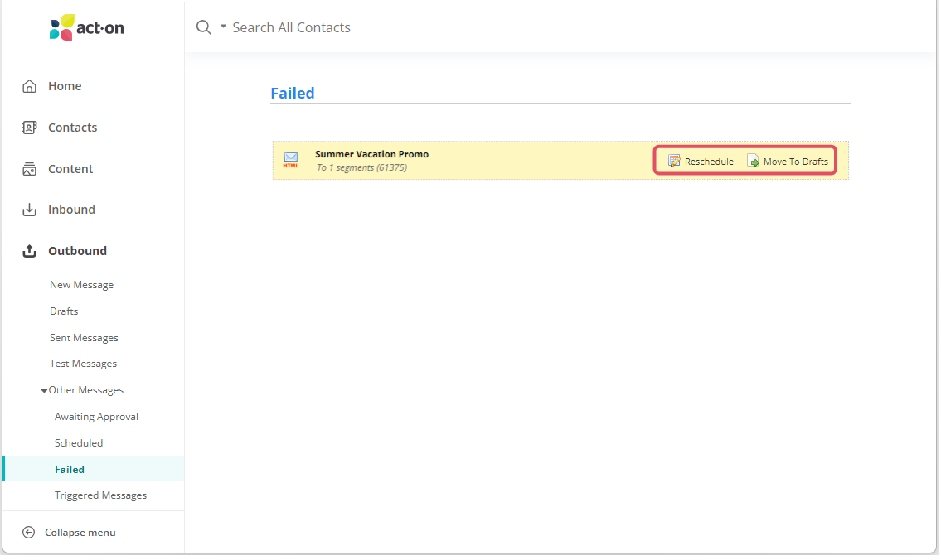Open Scheduled messages
Screen dimensions: 941x560
coord(79,443)
